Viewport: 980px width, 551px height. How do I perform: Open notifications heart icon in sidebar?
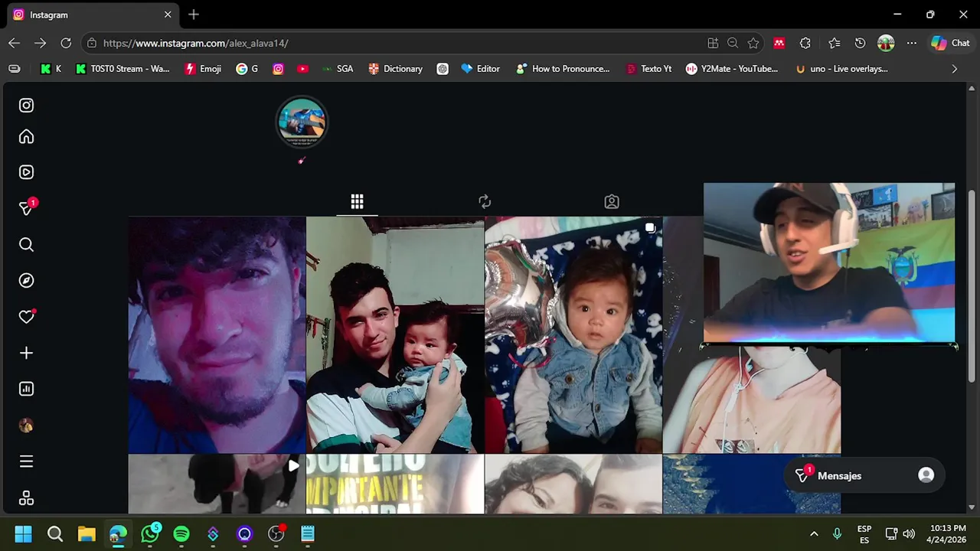click(x=27, y=316)
